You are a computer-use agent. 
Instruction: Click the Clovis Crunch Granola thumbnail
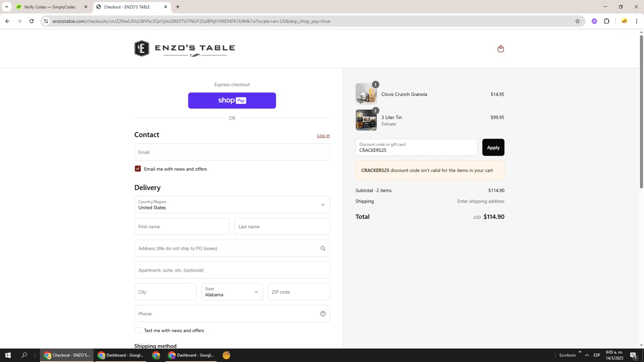(366, 94)
